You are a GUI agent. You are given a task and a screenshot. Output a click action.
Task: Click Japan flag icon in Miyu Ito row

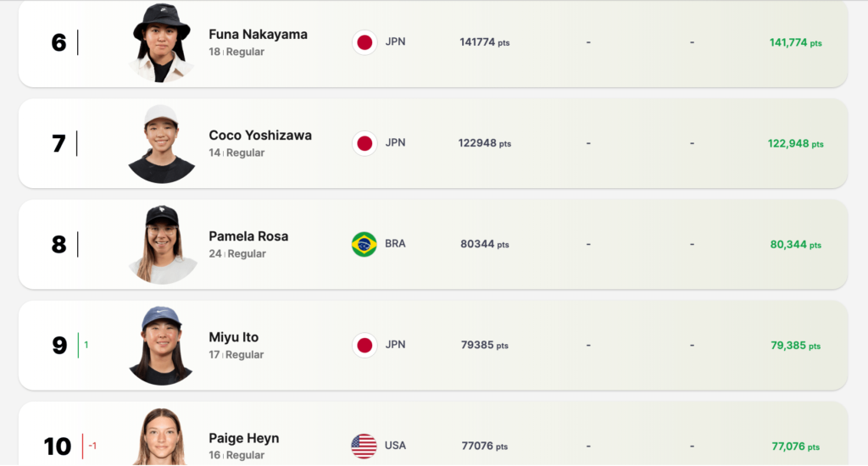click(x=364, y=345)
